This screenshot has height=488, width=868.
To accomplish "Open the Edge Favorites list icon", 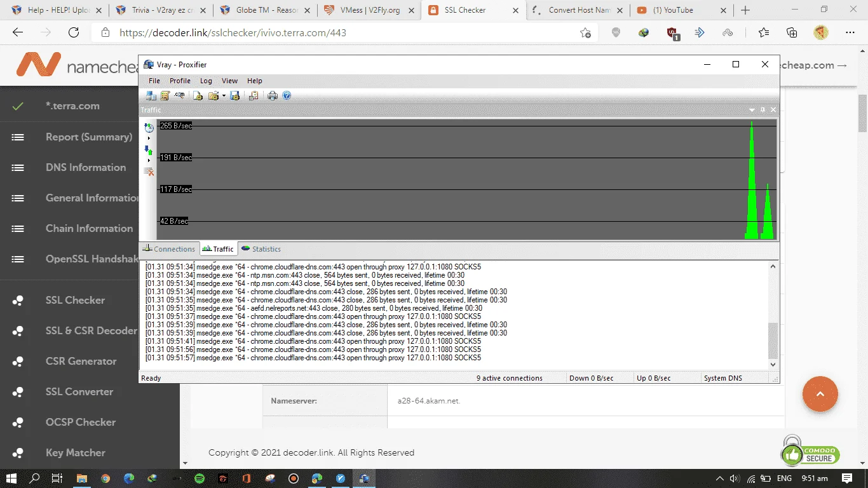I will tap(764, 32).
